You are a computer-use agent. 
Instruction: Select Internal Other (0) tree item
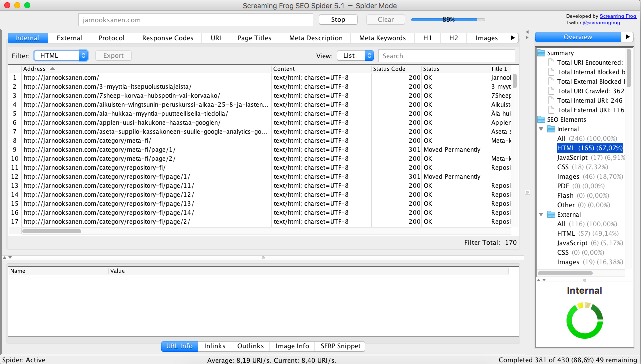click(584, 205)
